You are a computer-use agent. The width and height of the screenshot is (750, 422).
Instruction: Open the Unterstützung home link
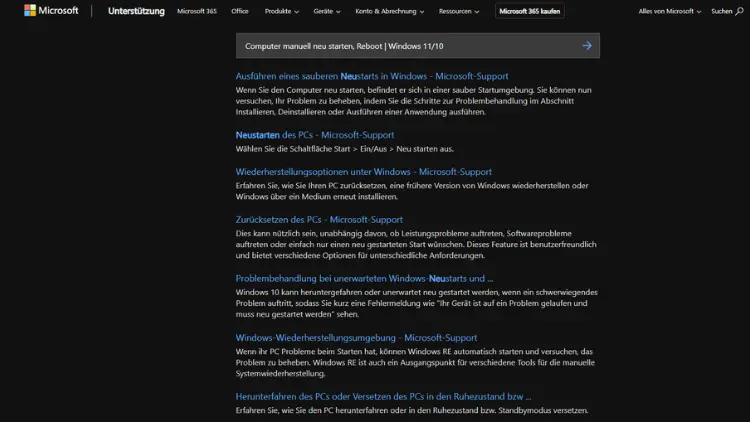tap(136, 11)
